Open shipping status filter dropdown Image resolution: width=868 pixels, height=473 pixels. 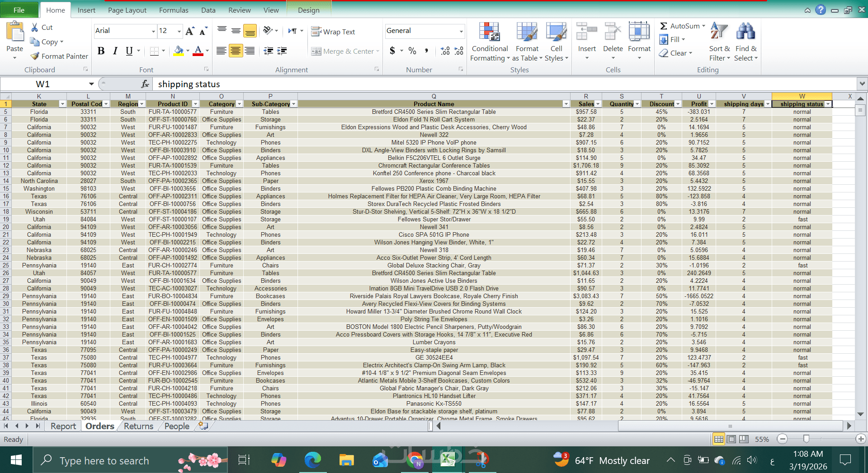point(828,104)
